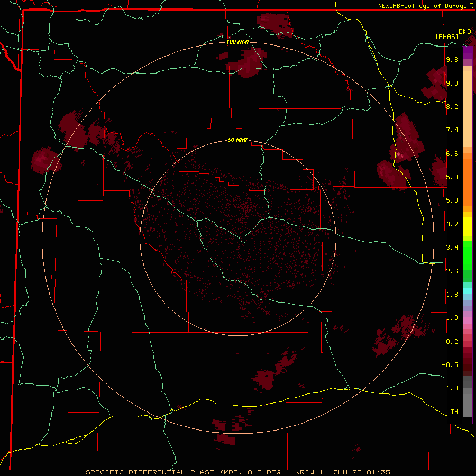Click the TH threshold label on scale
Screen dimensions: 476x476
point(454,412)
